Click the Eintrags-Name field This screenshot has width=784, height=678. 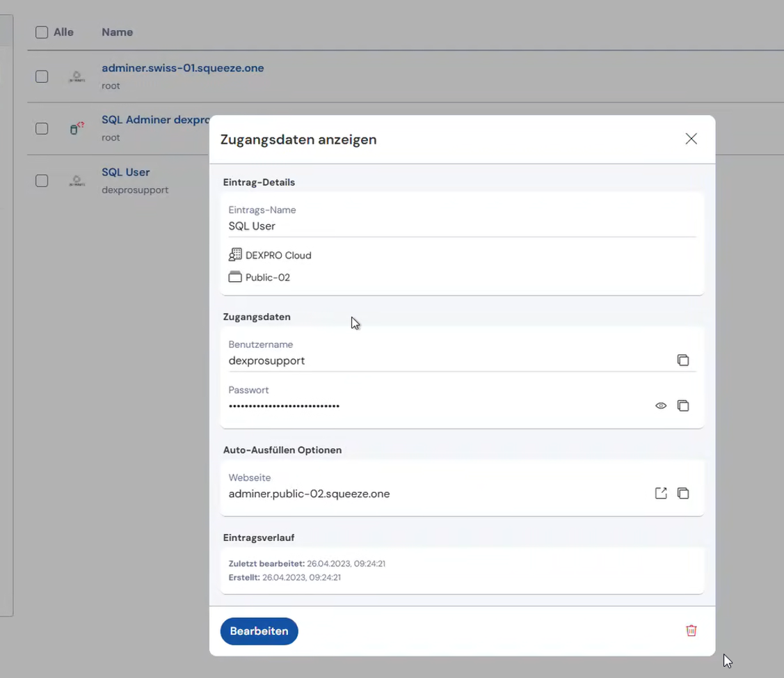[x=459, y=226]
